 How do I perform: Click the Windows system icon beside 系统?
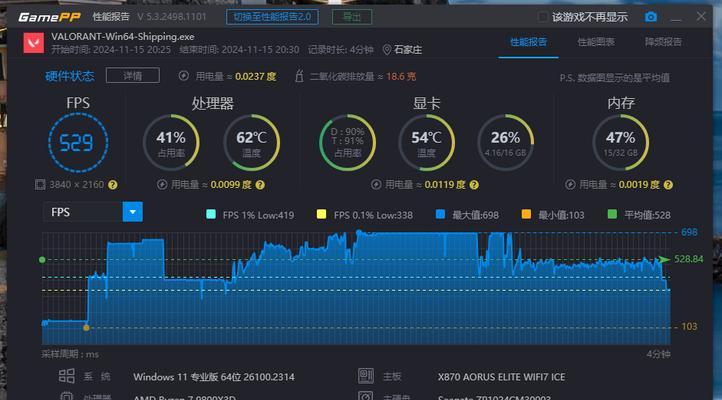point(67,376)
